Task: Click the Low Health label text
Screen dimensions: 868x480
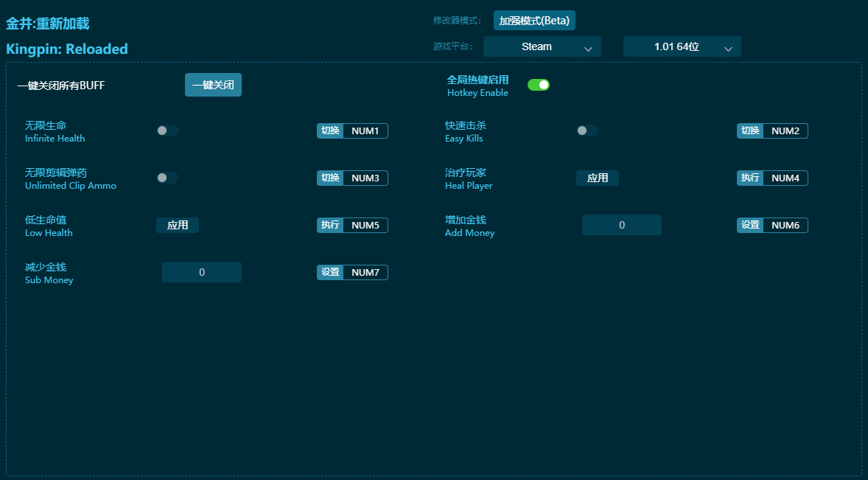Action: tap(49, 232)
